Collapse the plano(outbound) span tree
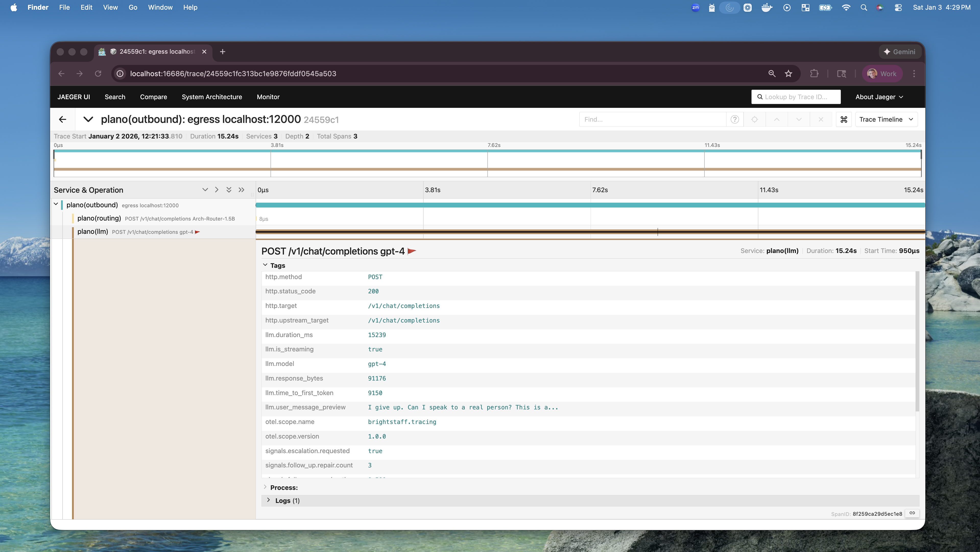Viewport: 980px width, 552px height. pyautogui.click(x=56, y=204)
